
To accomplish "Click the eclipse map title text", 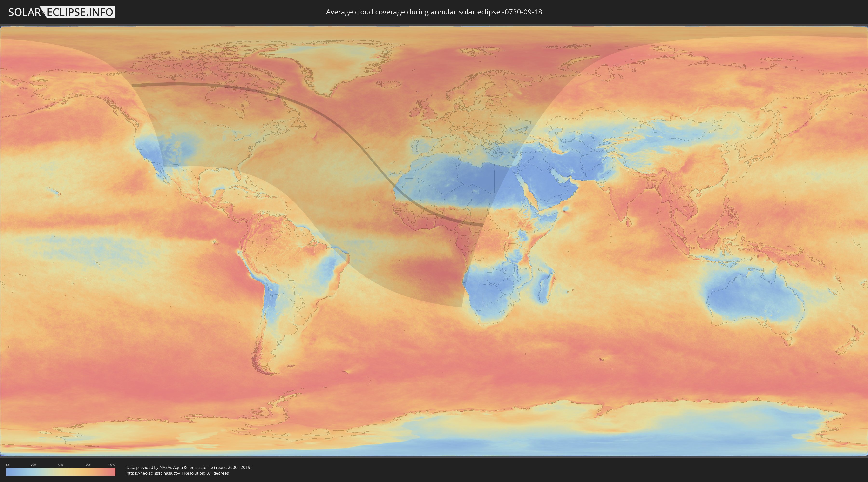I will [x=434, y=12].
